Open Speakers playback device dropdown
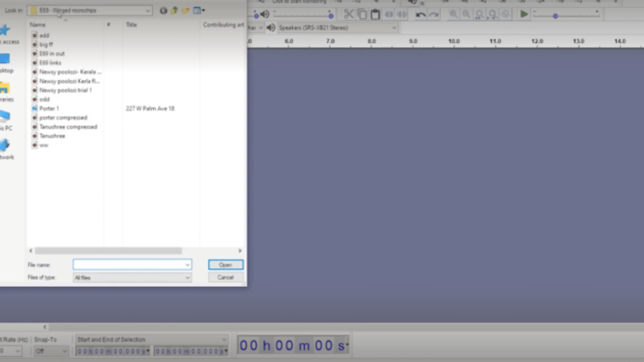 394,28
